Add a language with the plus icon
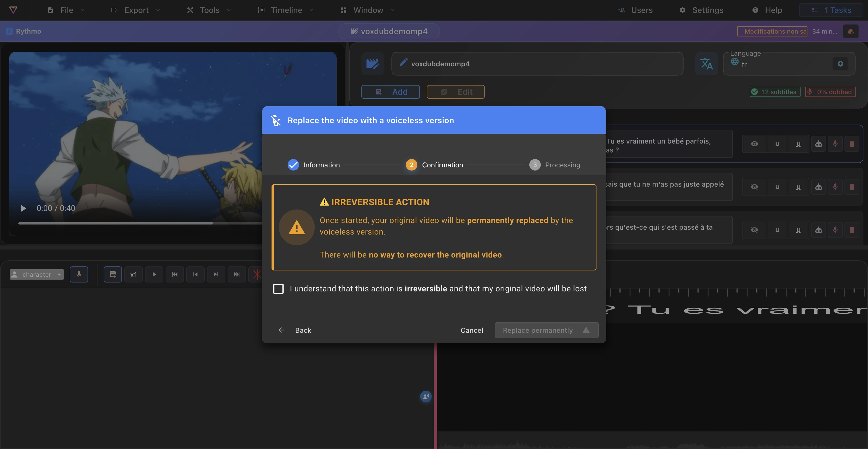868x449 pixels. [840, 64]
